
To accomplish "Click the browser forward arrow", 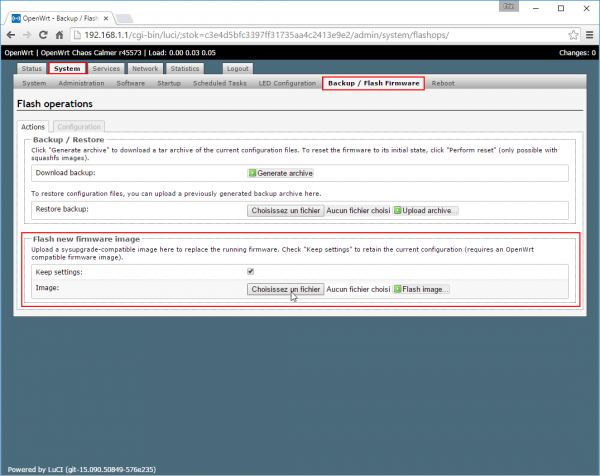I will point(29,34).
